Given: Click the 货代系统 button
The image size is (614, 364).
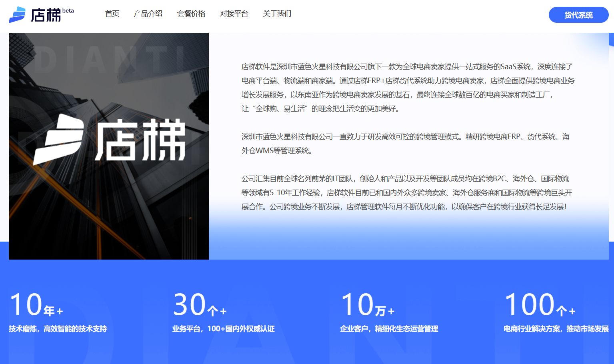Looking at the screenshot, I should coord(578,15).
